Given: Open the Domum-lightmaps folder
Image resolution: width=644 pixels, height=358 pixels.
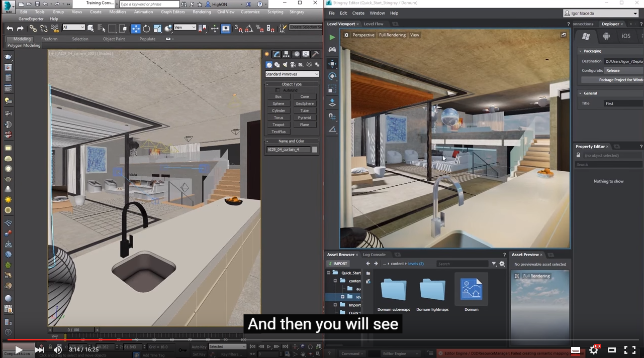Looking at the screenshot, I should pos(432,290).
